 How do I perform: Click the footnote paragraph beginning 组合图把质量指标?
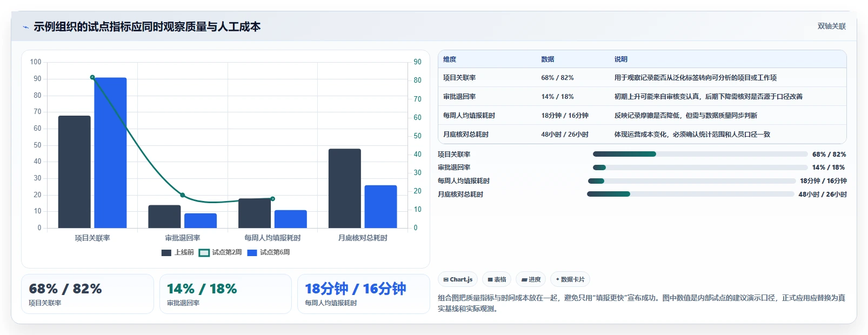(x=642, y=303)
